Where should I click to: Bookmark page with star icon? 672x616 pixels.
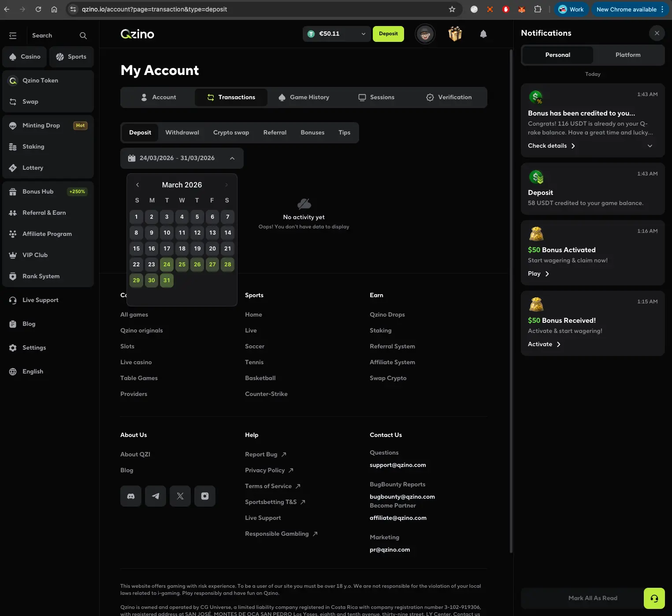click(452, 9)
